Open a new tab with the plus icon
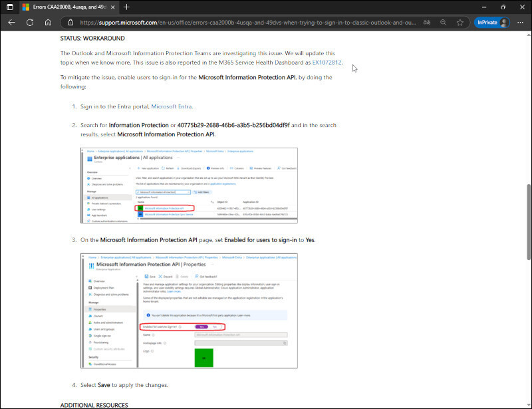 coord(126,7)
